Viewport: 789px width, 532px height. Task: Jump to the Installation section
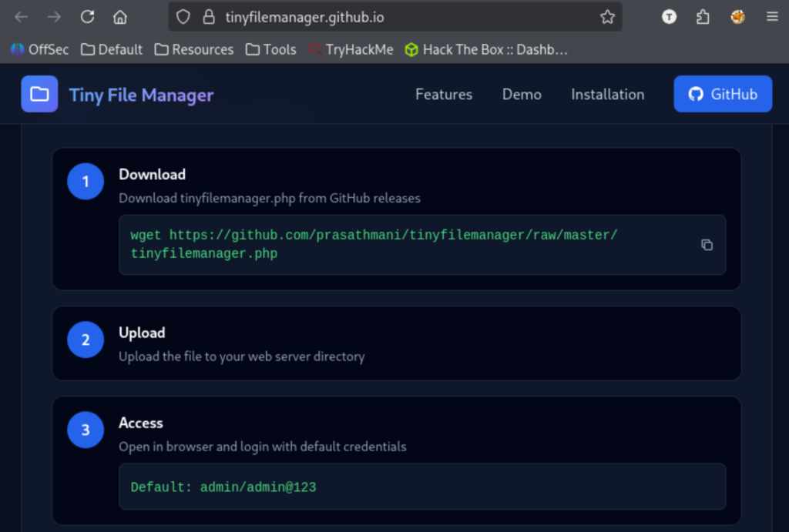(x=607, y=94)
